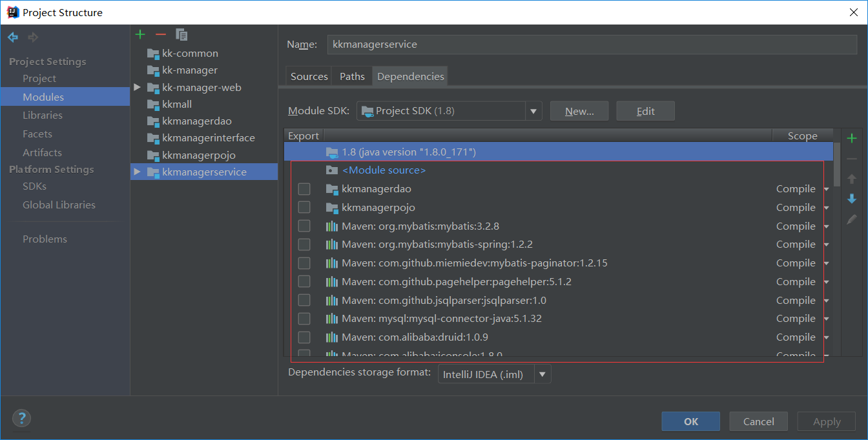
Task: Open scope dropdown for kkmanagerdao
Action: pos(826,190)
